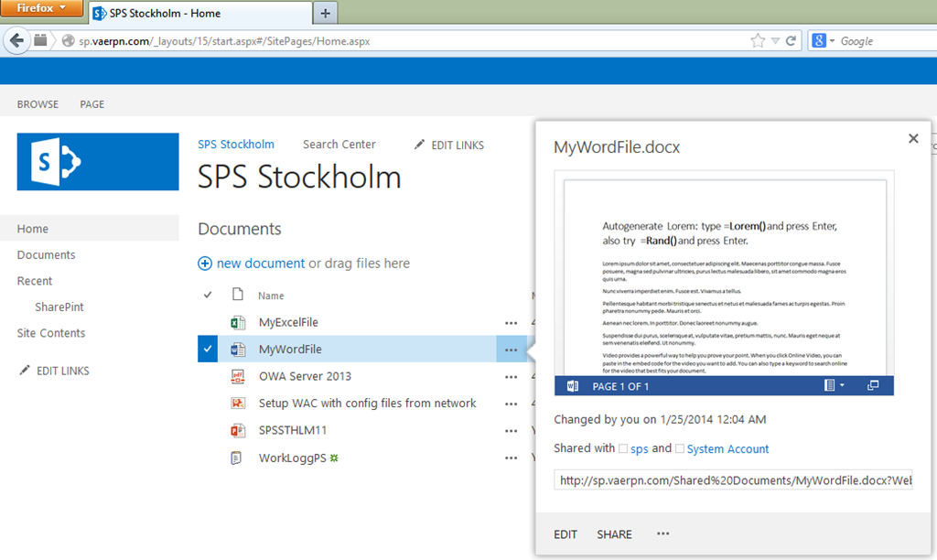Click the Setup WAC presentation file icon
The image size is (937, 560).
238,404
